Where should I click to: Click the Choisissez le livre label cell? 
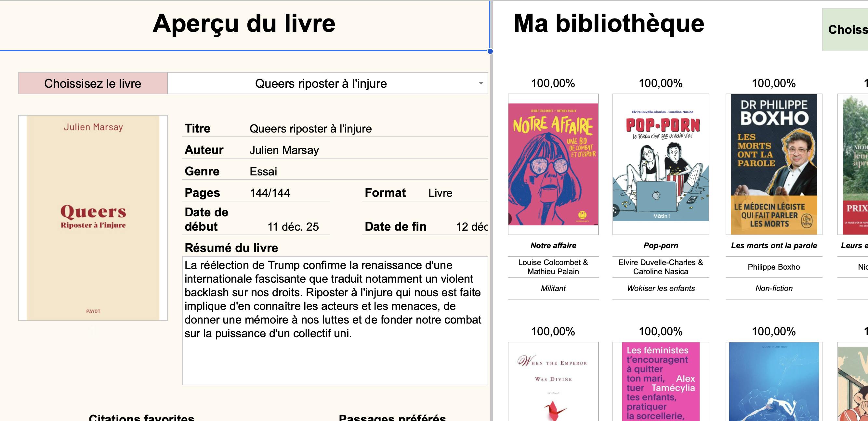pos(93,83)
